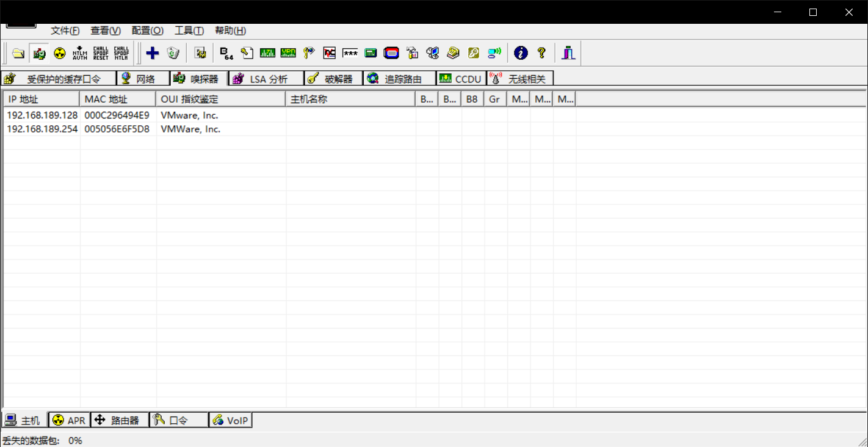This screenshot has width=868, height=447.
Task: Click the red and blue token icon
Action: point(391,53)
